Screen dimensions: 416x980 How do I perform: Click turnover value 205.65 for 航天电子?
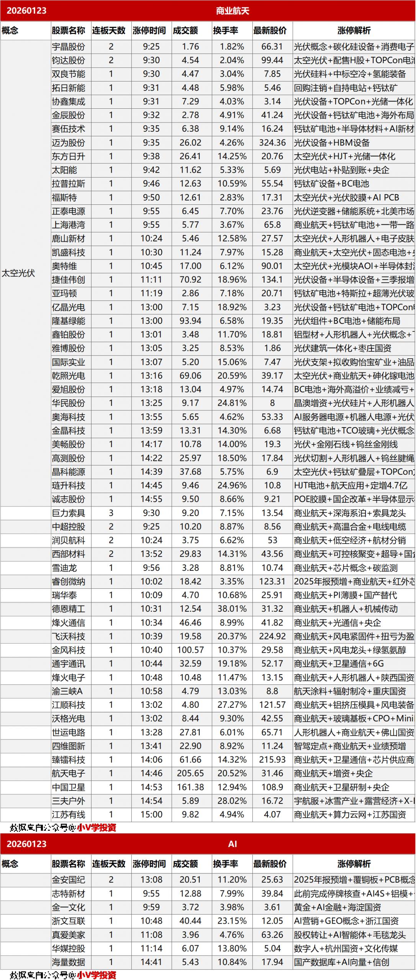190,774
